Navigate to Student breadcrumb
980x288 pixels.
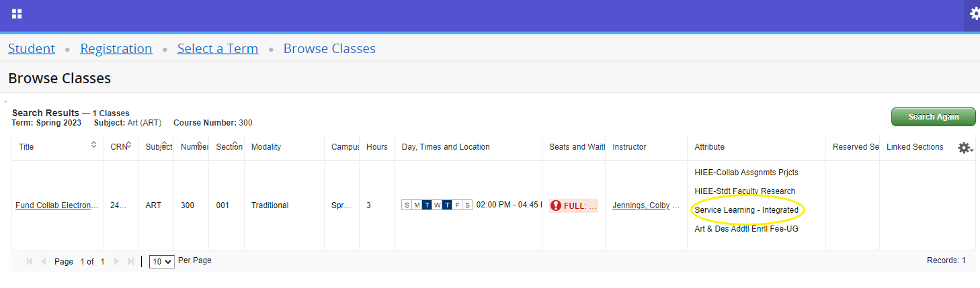pyautogui.click(x=32, y=48)
